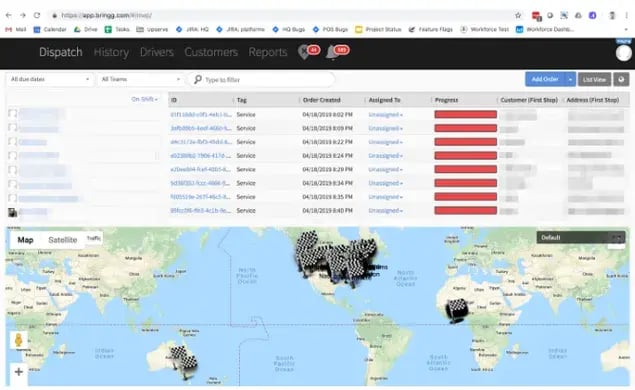
Task: Go back using the browser back arrow
Action: [x=9, y=15]
